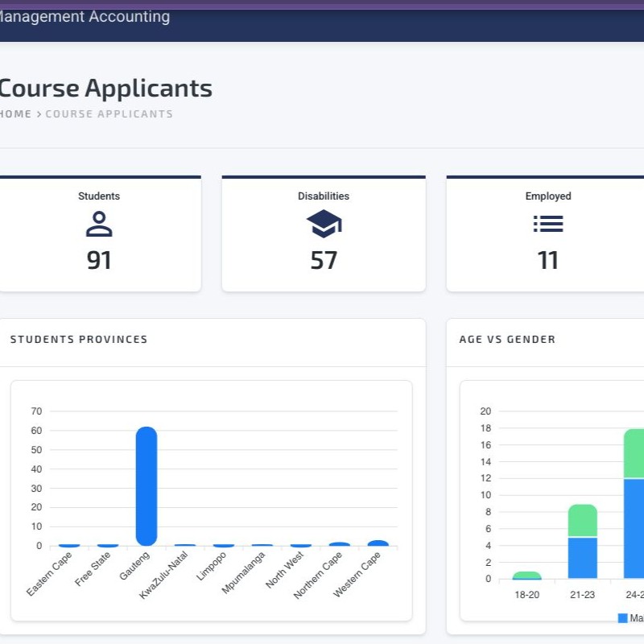Toggle the blue Male legend swatch
The width and height of the screenshot is (644, 644).
[x=622, y=618]
